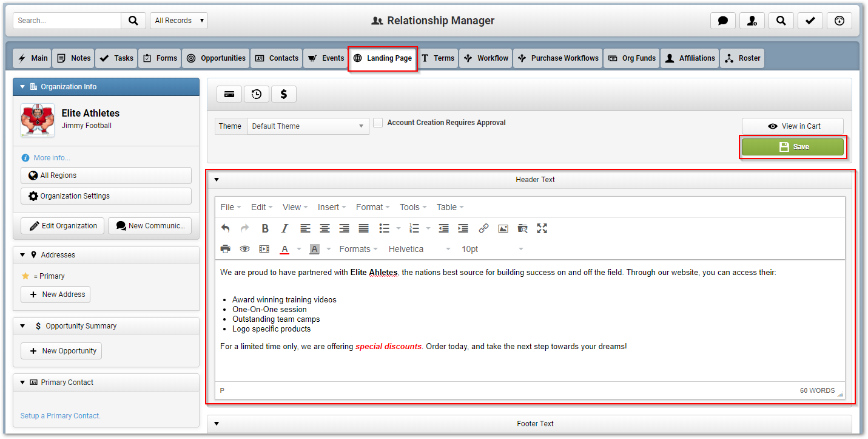This screenshot has height=439, width=868.
Task: Decrease indent in editor
Action: pyautogui.click(x=444, y=228)
